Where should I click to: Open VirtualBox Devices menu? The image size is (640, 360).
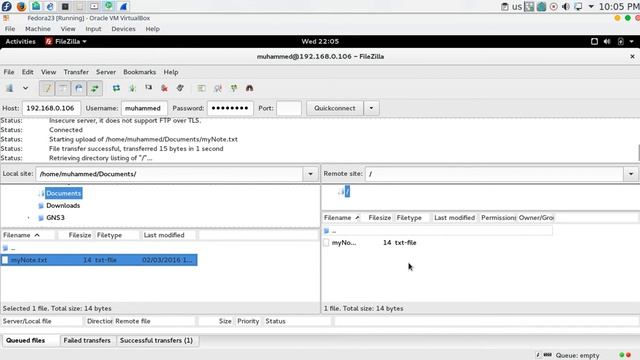pos(123,29)
